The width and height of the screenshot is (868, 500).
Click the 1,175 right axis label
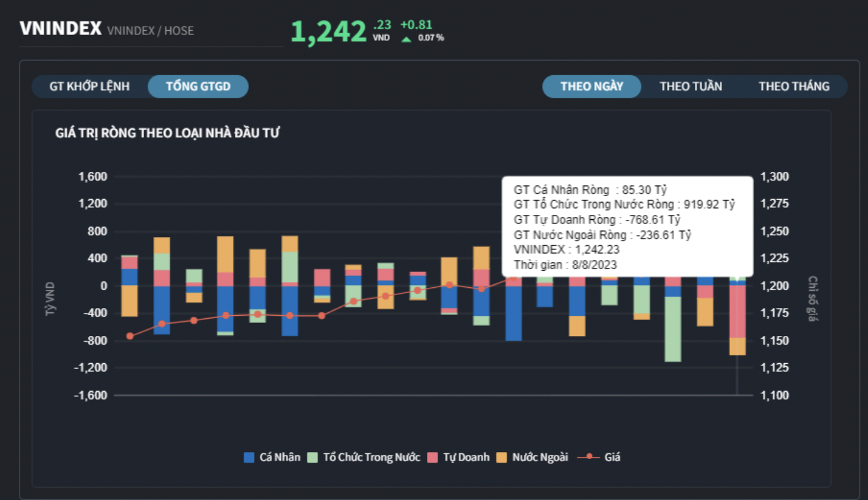(775, 313)
